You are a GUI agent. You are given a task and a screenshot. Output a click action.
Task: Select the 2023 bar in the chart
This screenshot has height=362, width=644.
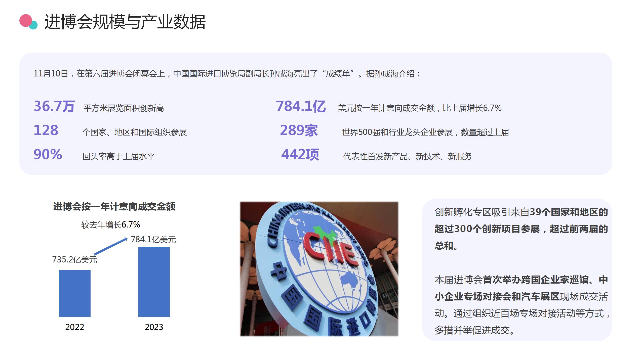154,282
